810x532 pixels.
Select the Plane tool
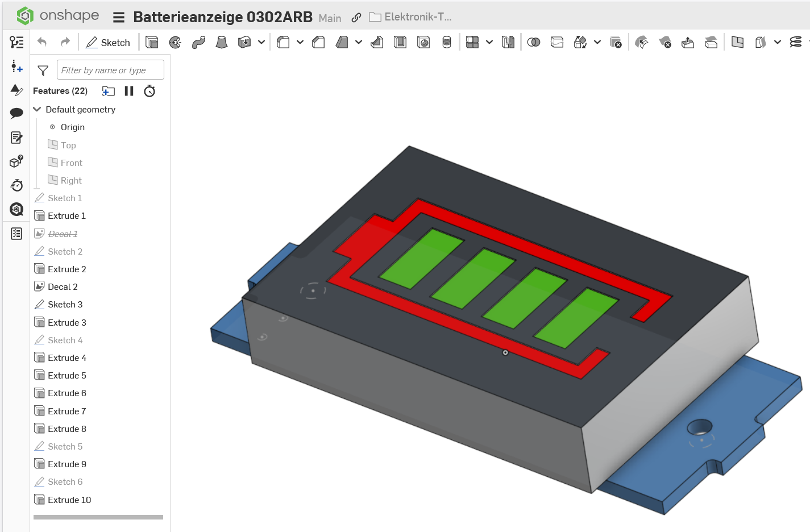click(x=738, y=42)
